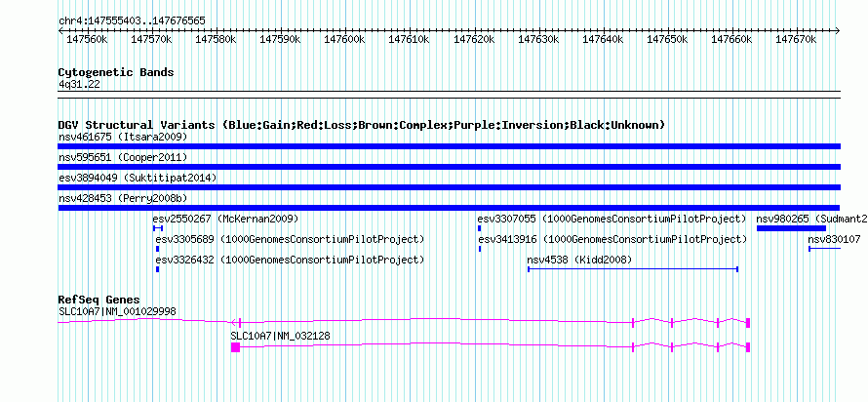Open the esv3894049 (Suktitipat2014) variant label

(138, 178)
